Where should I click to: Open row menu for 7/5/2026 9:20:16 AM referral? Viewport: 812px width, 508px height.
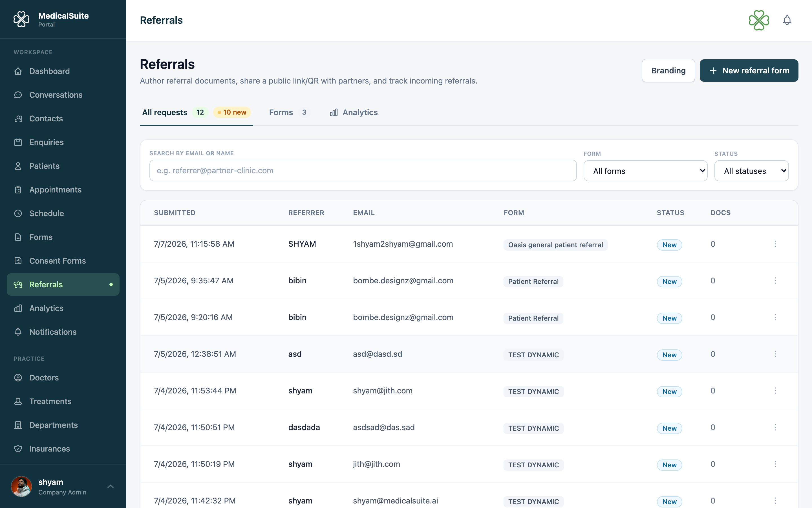[775, 317]
